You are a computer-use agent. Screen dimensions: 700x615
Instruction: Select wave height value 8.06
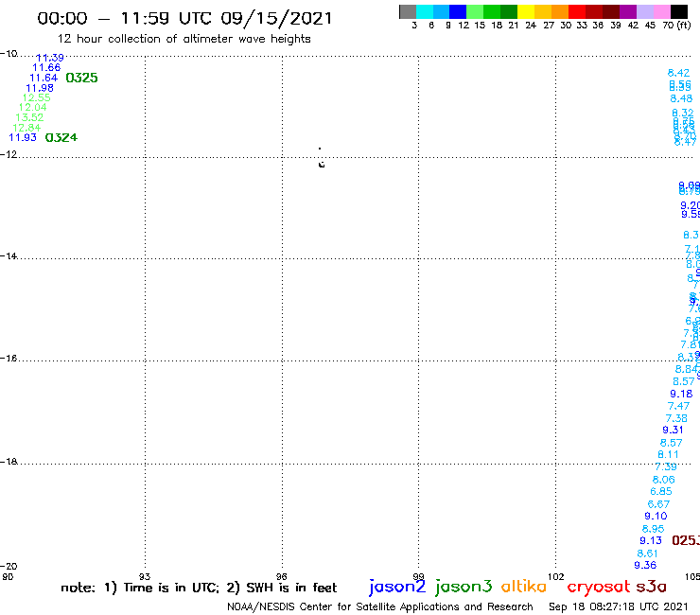663,480
